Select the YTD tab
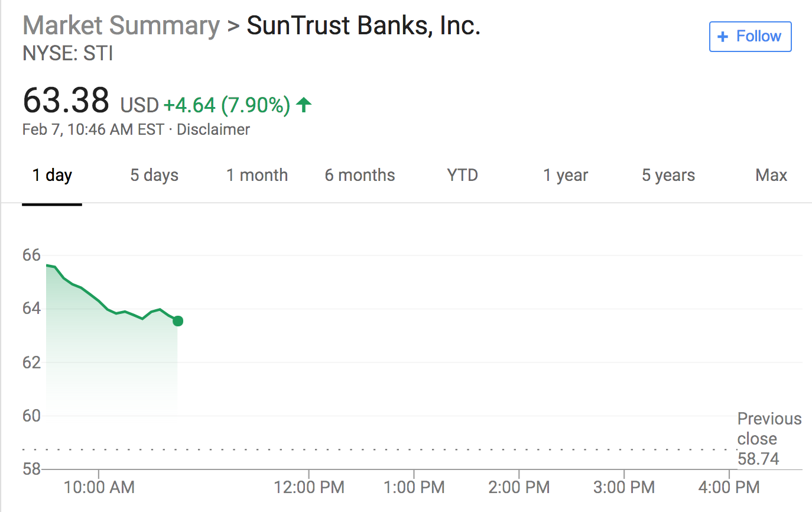The width and height of the screenshot is (812, 512). [462, 175]
